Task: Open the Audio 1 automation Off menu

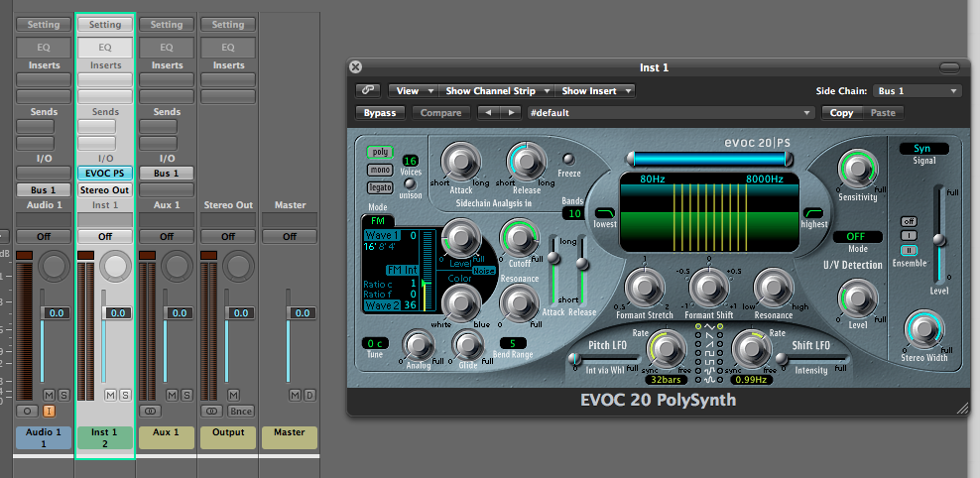Action: 43,237
